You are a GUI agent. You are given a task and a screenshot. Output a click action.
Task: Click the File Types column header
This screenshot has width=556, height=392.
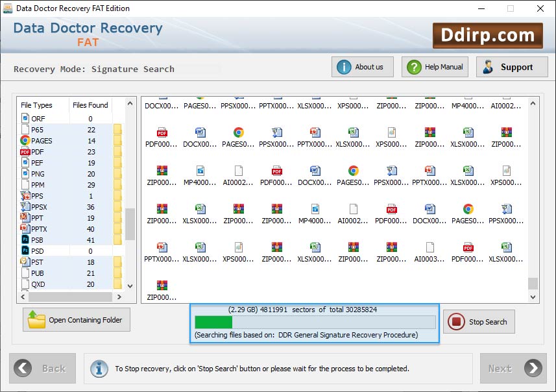click(36, 105)
